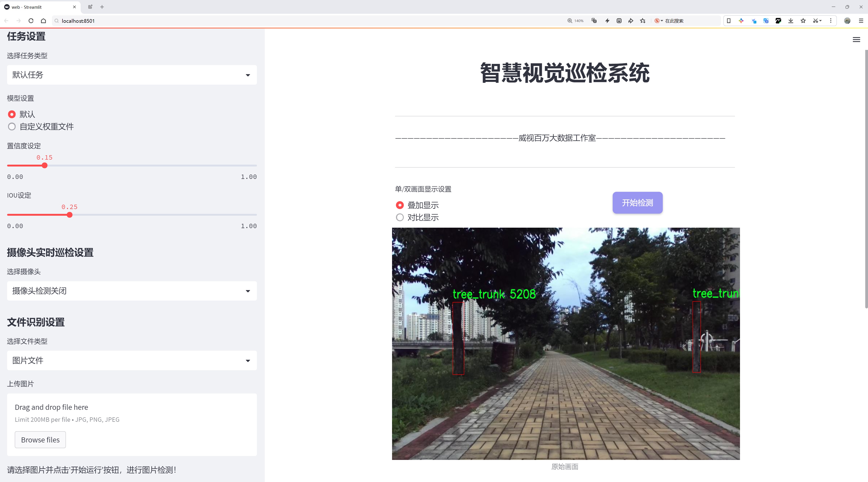Expand the 默认任务 task type dropdown
This screenshot has height=482, width=868.
click(x=132, y=75)
